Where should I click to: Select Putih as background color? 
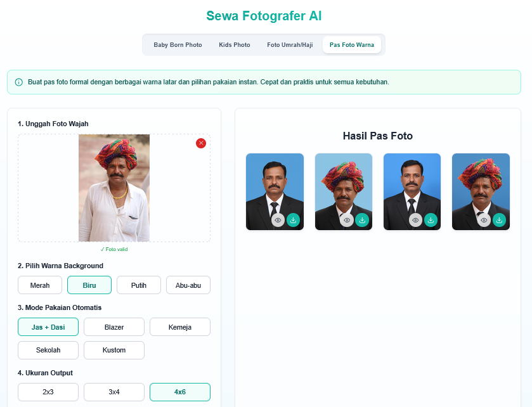click(x=139, y=285)
